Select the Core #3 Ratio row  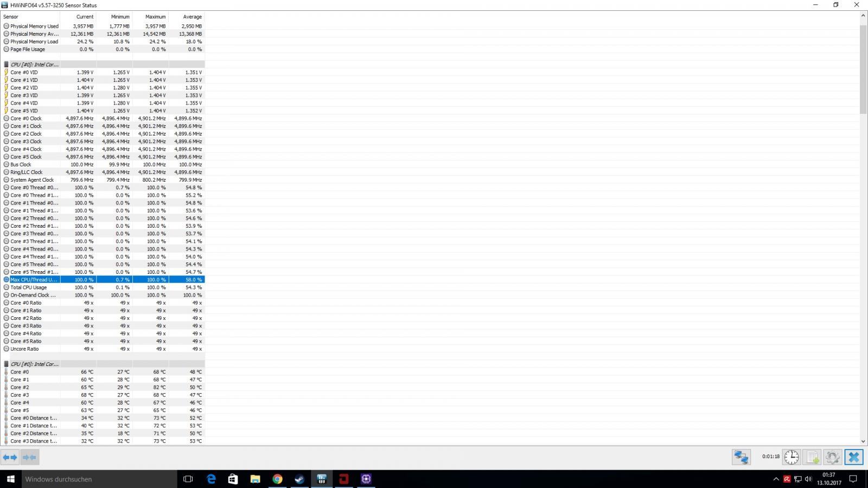pos(103,326)
